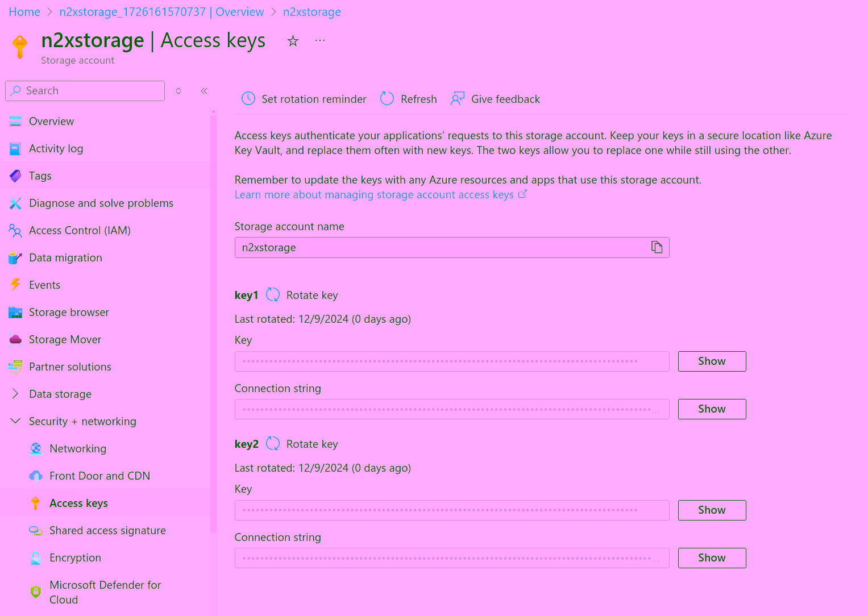Click the favorite star next to Access keys
The width and height of the screenshot is (868, 616).
(x=293, y=40)
